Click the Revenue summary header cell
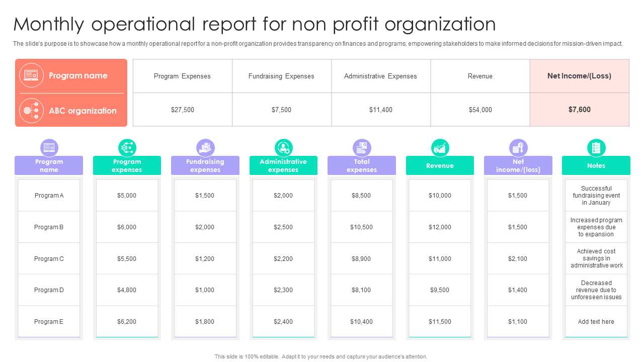This screenshot has height=362, width=644. pos(480,76)
